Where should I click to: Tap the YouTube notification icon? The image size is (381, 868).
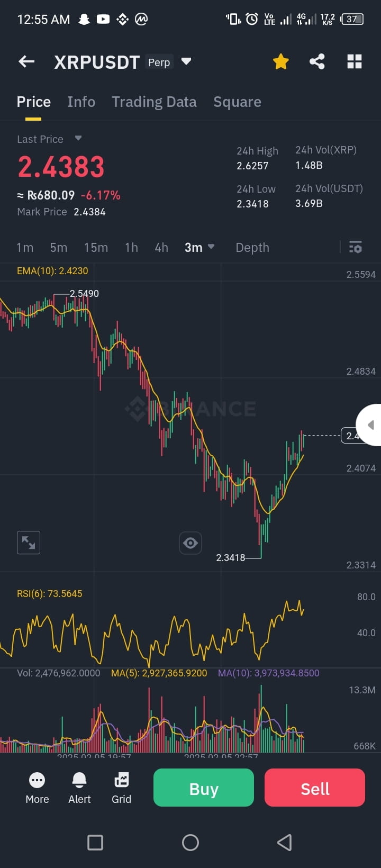tap(103, 19)
